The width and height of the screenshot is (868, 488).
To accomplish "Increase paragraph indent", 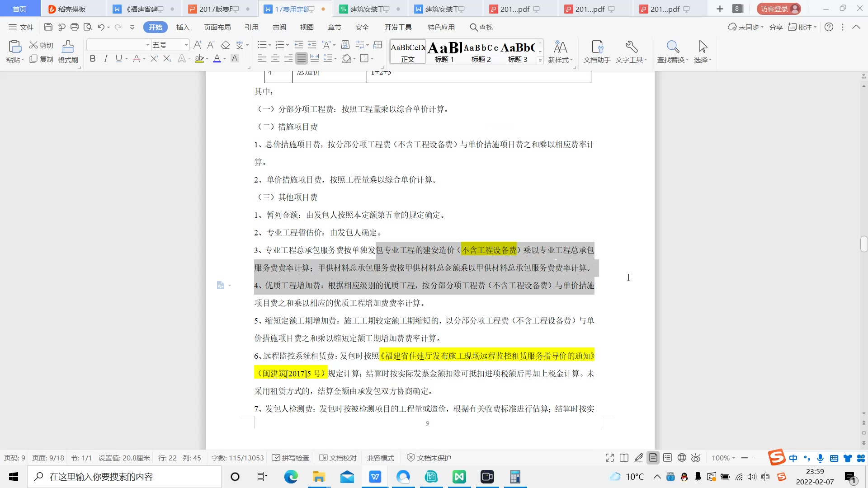I will click(312, 45).
